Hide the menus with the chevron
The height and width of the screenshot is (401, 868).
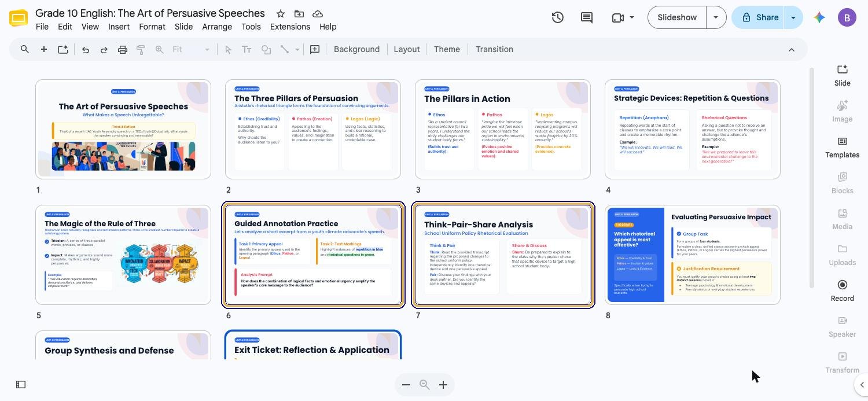tap(791, 49)
